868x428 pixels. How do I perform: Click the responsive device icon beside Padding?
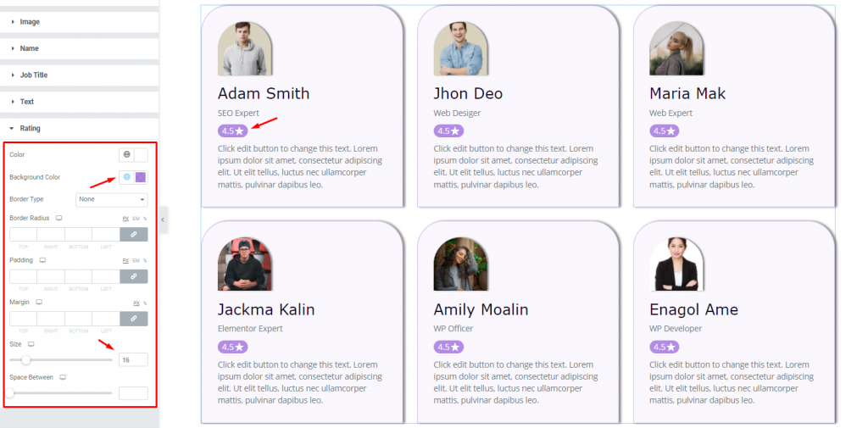tap(42, 260)
